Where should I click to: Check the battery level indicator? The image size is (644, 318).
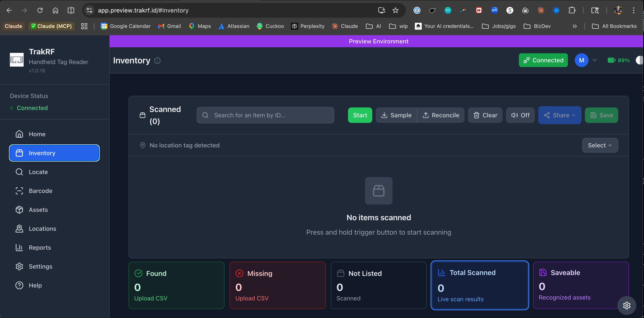(x=618, y=60)
